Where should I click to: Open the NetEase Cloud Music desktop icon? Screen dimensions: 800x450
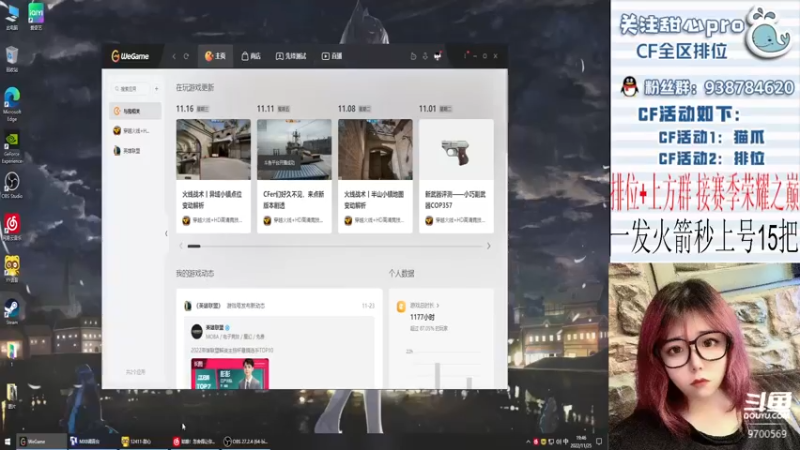pos(12,227)
